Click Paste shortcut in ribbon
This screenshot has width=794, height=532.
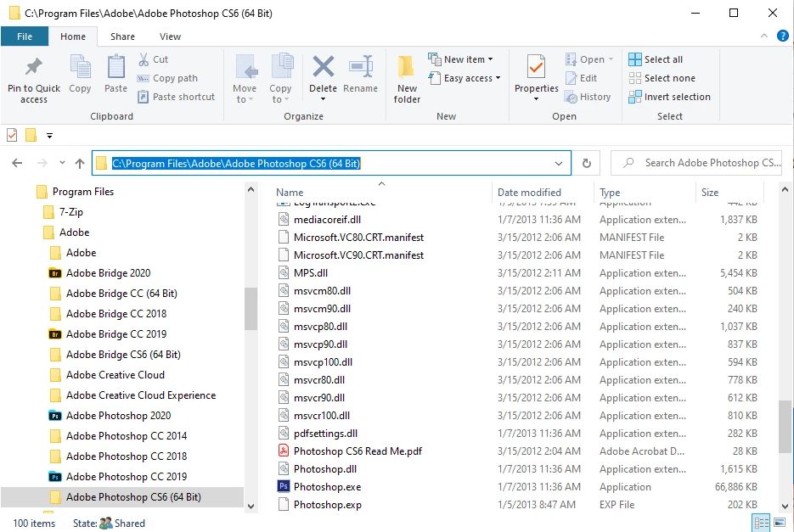pos(177,97)
